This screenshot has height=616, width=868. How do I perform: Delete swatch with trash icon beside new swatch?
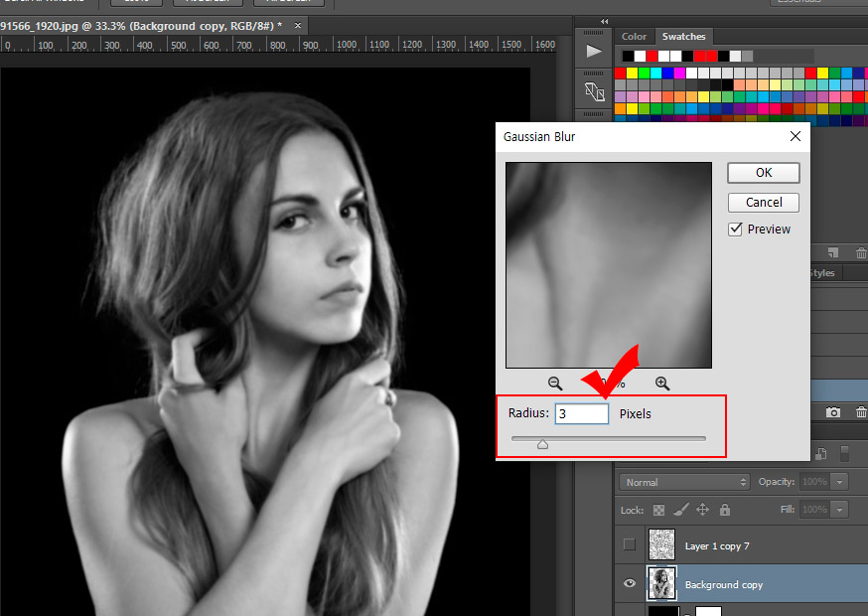tap(861, 253)
